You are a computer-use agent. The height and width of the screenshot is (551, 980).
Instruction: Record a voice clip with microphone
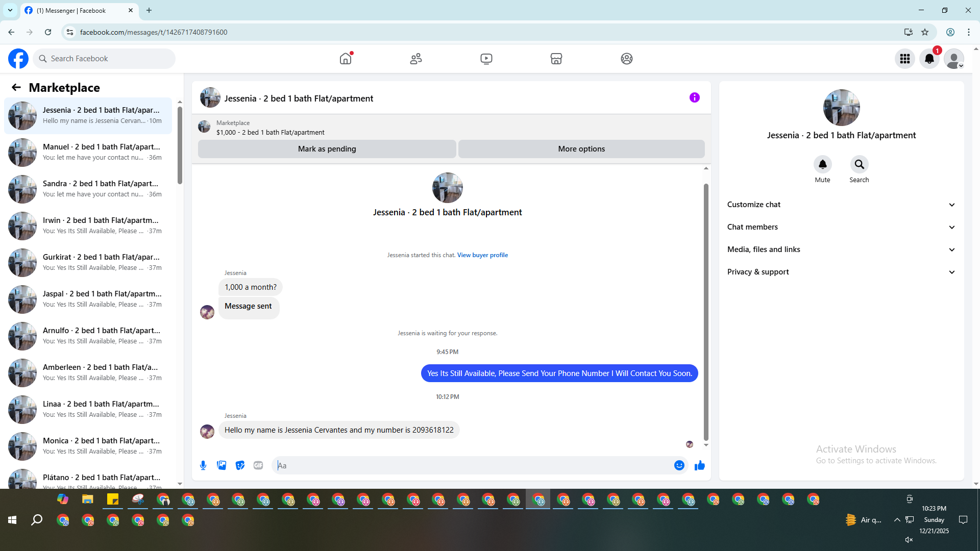click(203, 465)
